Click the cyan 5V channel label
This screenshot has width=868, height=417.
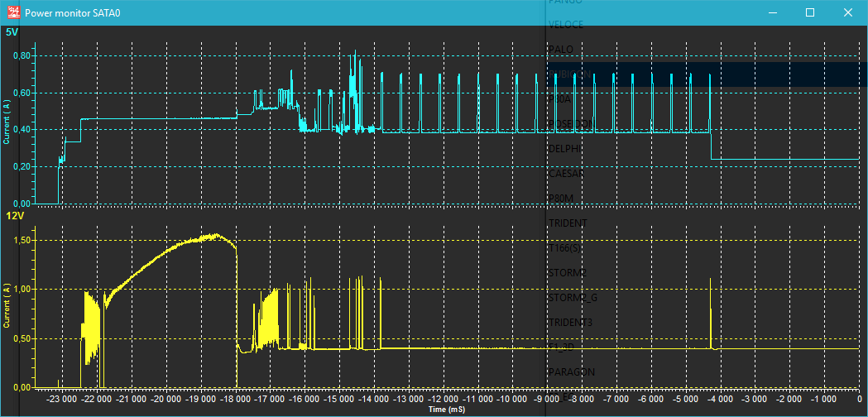pos(12,32)
